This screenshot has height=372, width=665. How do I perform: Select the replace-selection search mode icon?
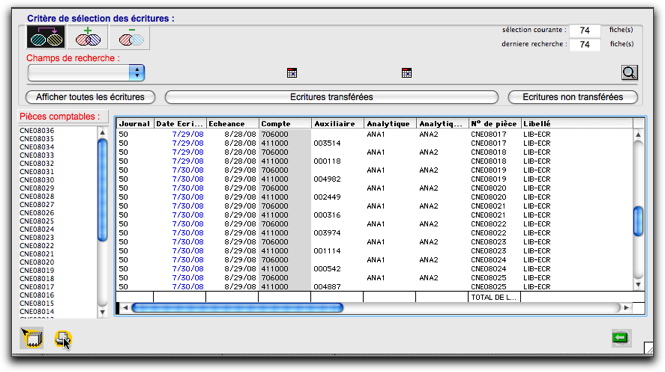[46, 37]
